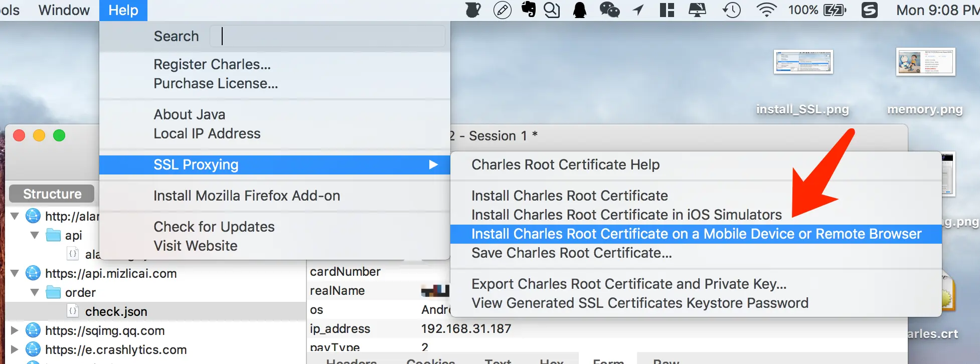Close the Help menu in the menu bar

pyautogui.click(x=123, y=10)
